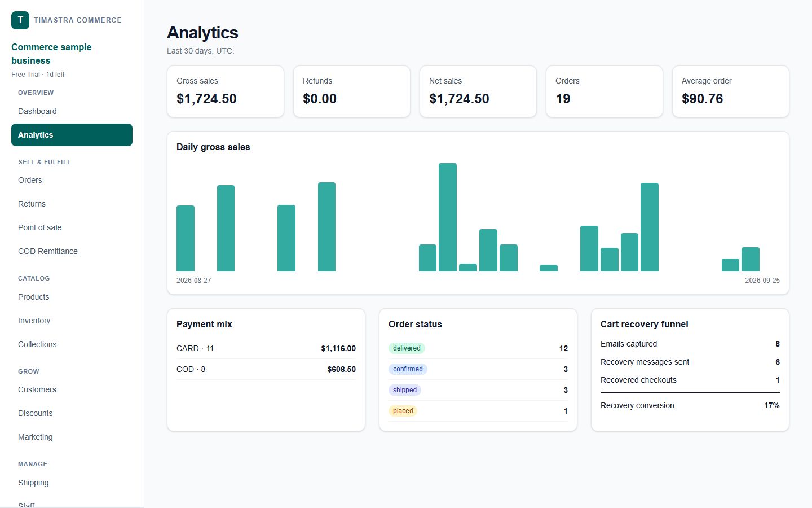
Task: Click the delivered status badge
Action: coord(407,348)
